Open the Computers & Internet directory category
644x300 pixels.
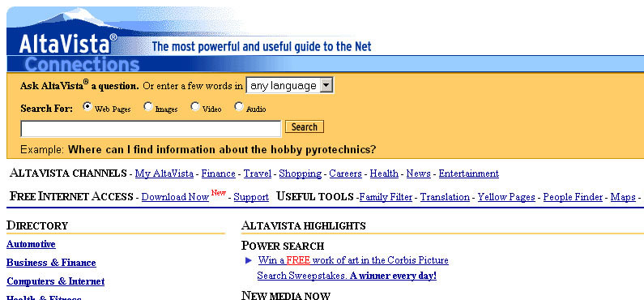55,281
